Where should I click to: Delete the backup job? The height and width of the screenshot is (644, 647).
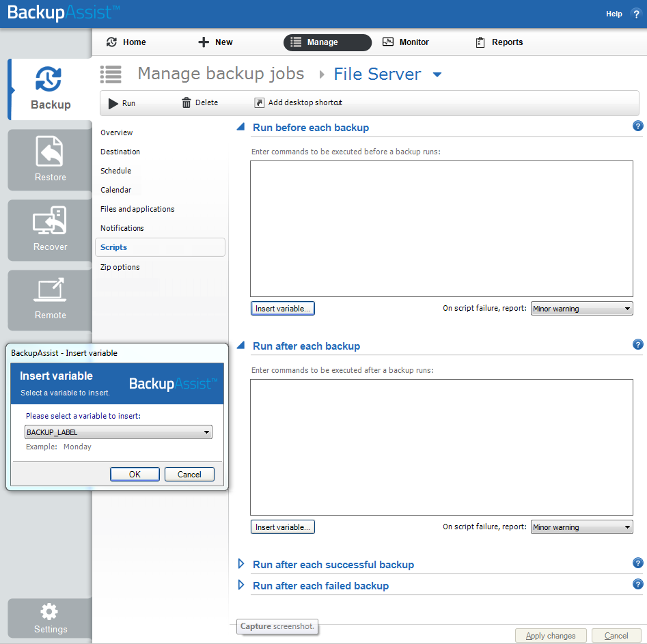click(x=199, y=102)
